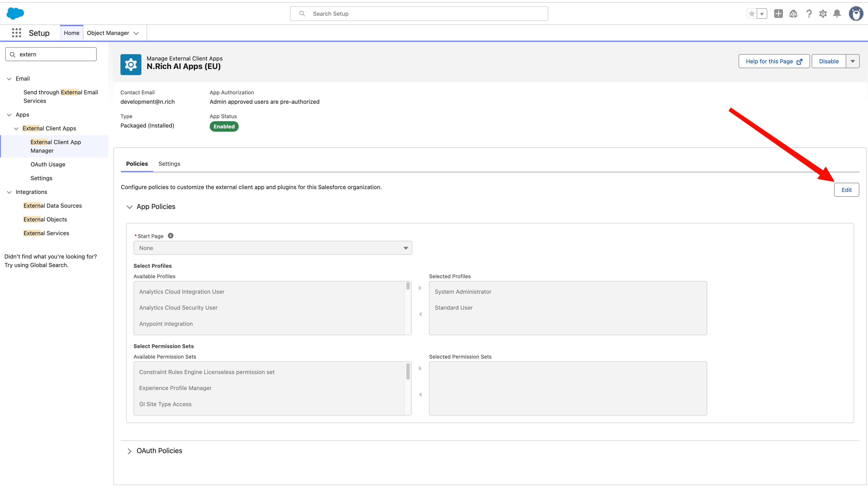Collapse the Integrations tree node
The width and height of the screenshot is (868, 497).
[9, 192]
